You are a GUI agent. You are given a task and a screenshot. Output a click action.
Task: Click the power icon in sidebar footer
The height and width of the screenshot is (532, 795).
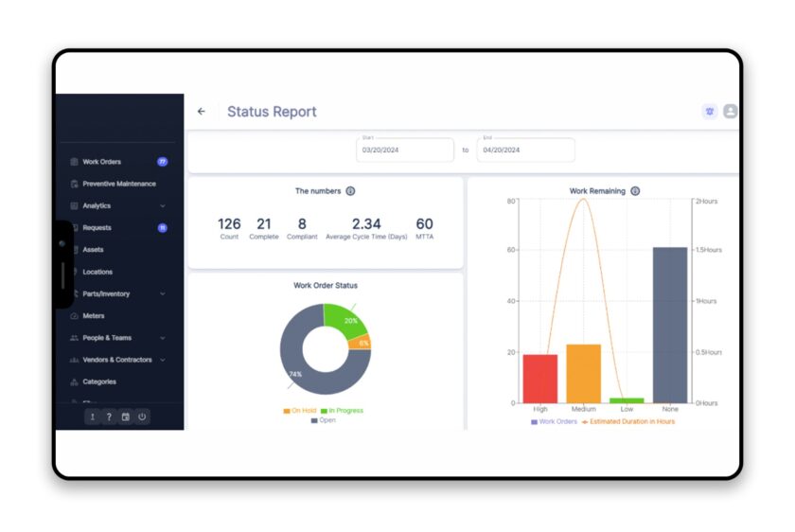(x=142, y=417)
